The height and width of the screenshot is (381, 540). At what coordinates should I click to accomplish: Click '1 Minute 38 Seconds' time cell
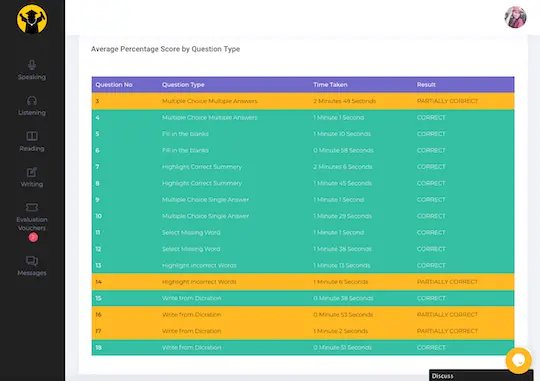tap(342, 249)
